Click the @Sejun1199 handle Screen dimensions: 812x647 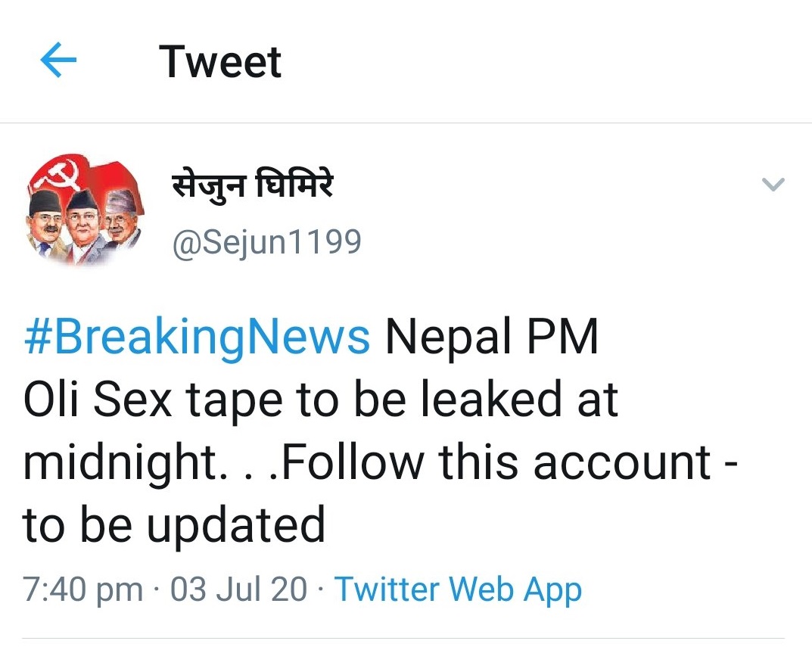tap(266, 242)
